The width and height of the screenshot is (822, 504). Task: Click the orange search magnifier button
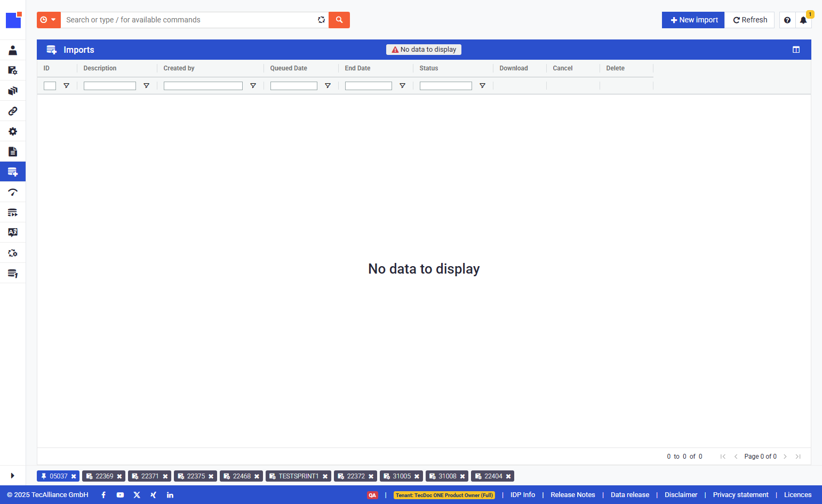coord(339,20)
